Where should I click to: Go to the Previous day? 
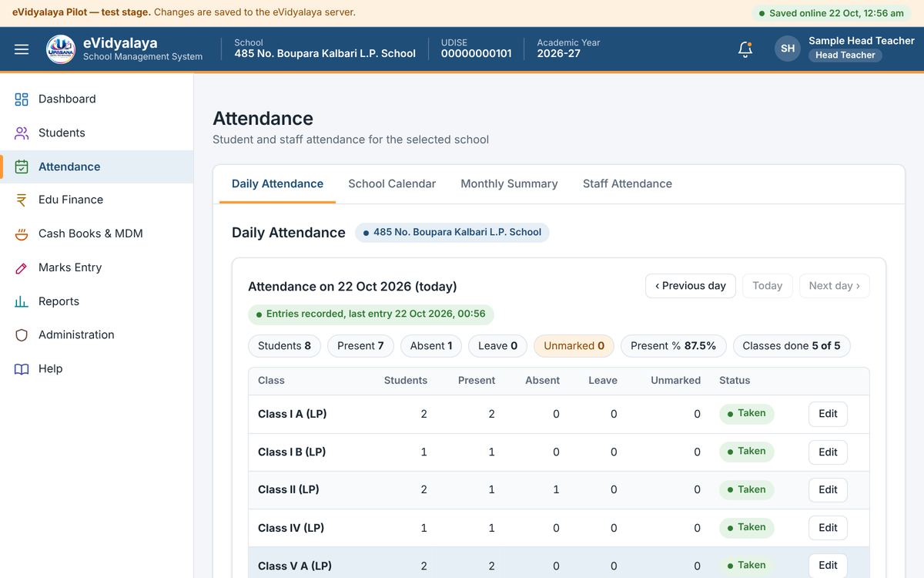(691, 286)
